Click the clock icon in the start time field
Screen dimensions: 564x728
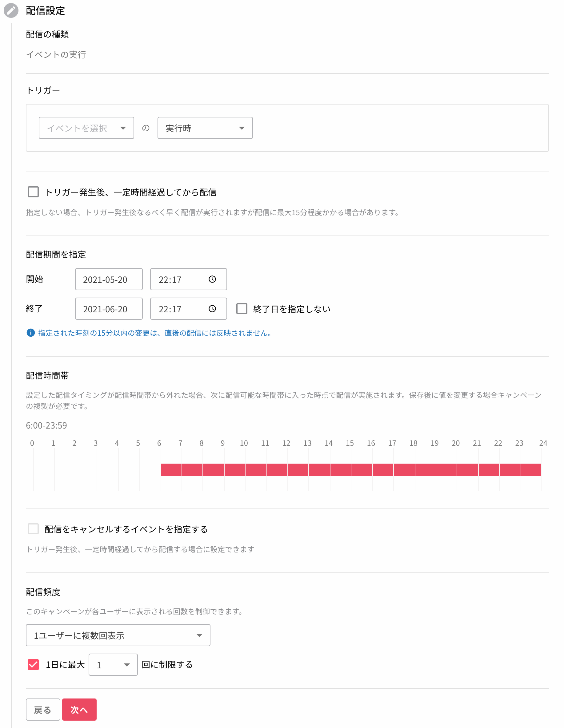click(212, 279)
